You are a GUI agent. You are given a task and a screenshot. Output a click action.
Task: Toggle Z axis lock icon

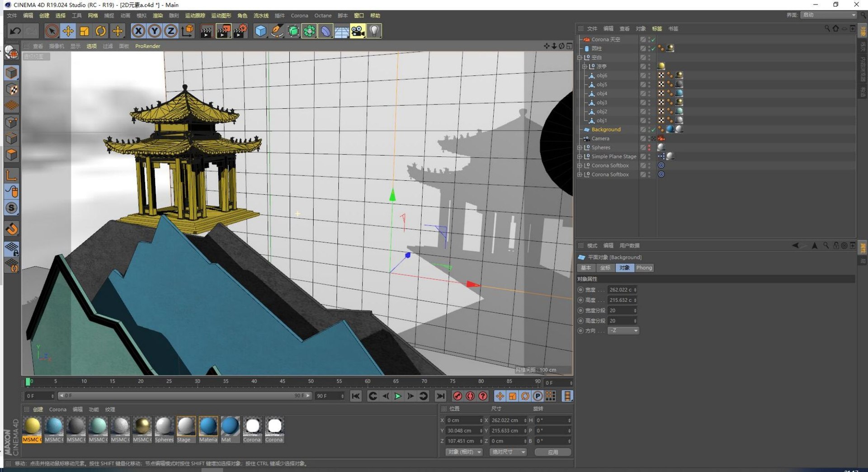171,31
